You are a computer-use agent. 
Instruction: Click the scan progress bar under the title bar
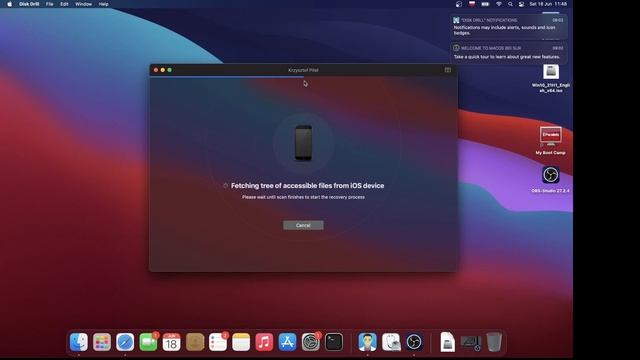point(303,76)
